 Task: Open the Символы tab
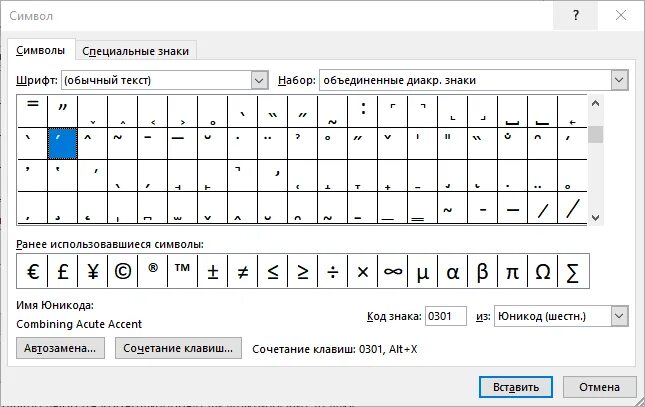click(42, 50)
